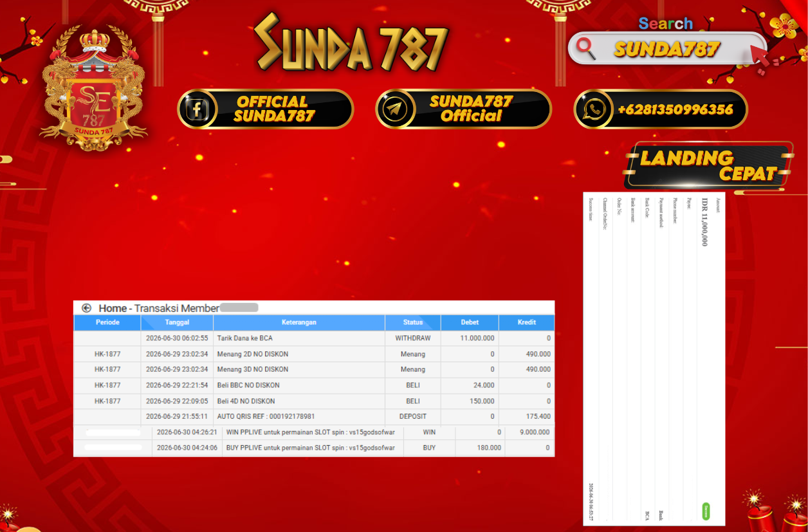Image resolution: width=808 pixels, height=532 pixels.
Task: Click the SUNDA 787 gold title
Action: click(x=351, y=43)
